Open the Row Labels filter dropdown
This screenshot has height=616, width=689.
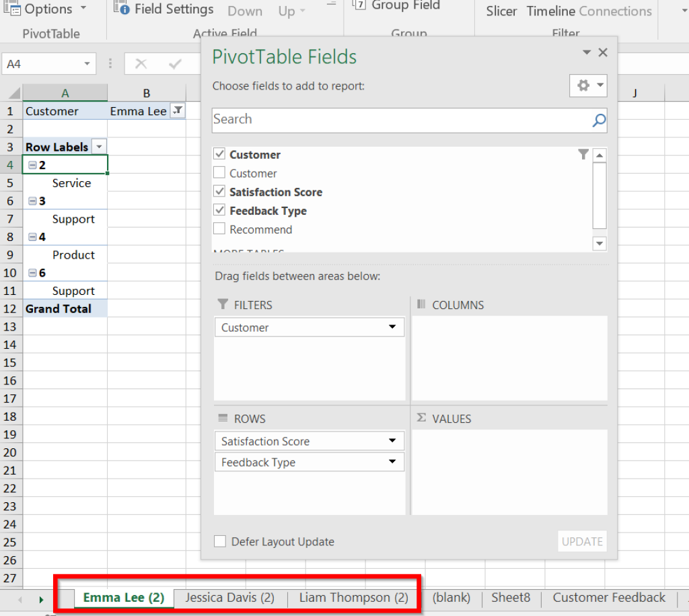(x=99, y=146)
